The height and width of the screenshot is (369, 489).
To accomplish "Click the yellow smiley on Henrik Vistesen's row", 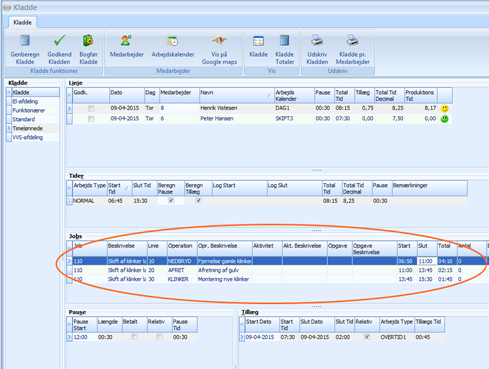I will (x=444, y=108).
